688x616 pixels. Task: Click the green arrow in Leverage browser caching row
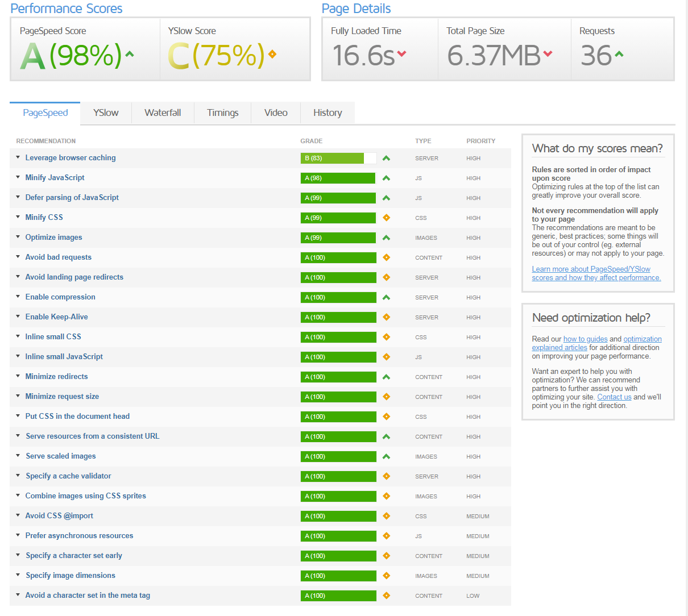[x=387, y=159]
